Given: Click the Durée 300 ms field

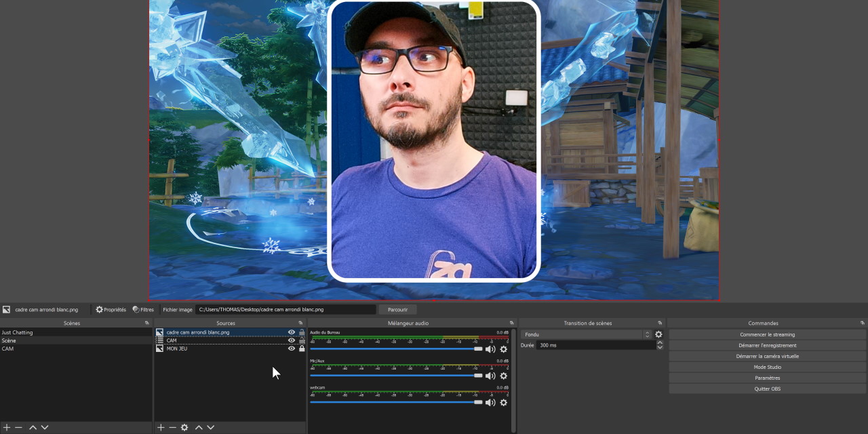Looking at the screenshot, I should coord(595,345).
